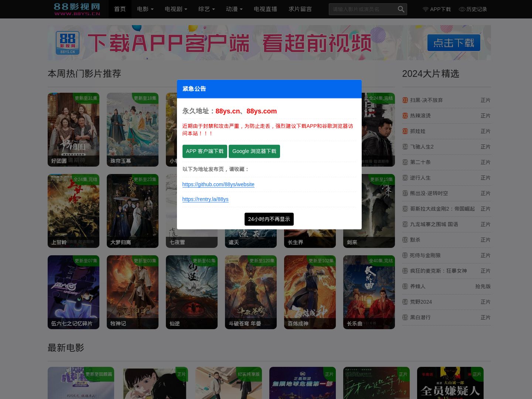532x399 pixels.
Task: Open 剑来 poster thumbnail
Action: [378, 211]
